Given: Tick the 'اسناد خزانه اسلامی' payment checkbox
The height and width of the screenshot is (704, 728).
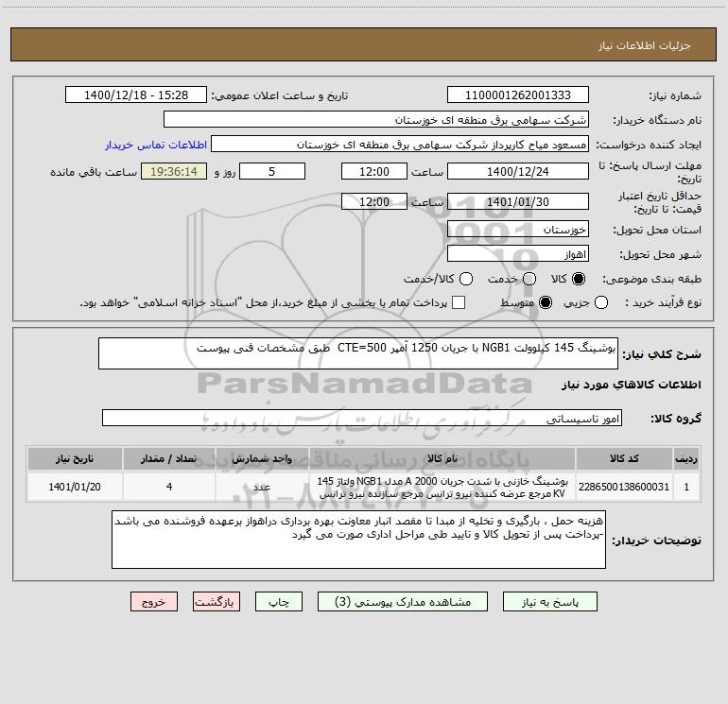Looking at the screenshot, I should (459, 302).
